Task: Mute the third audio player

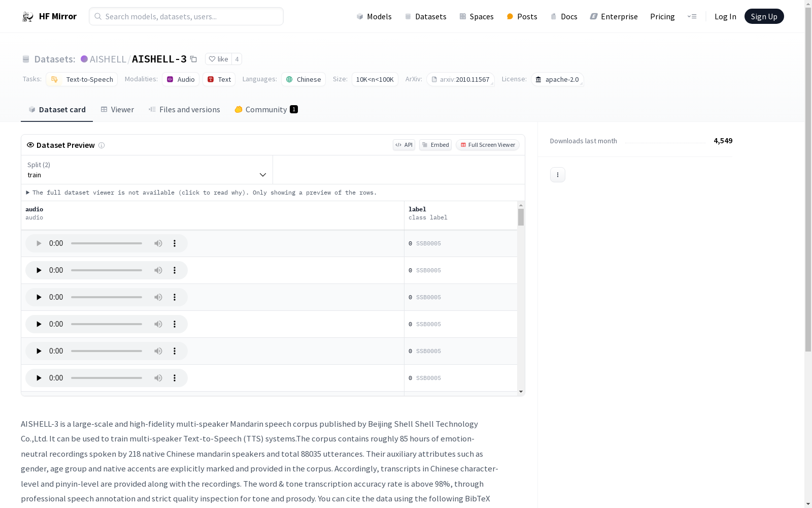Action: [158, 297]
